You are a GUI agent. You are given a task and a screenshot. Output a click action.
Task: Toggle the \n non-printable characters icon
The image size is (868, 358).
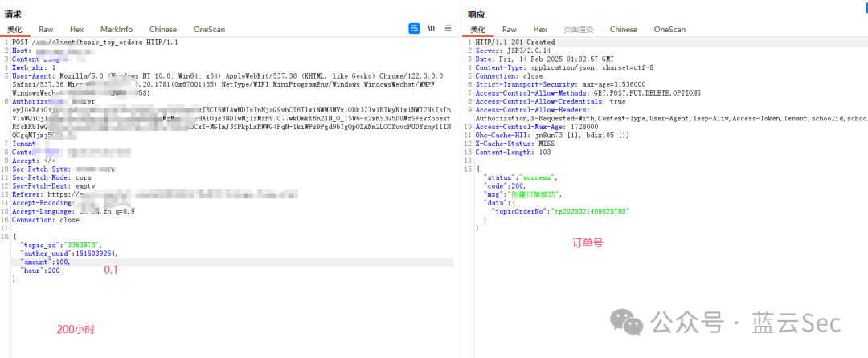click(x=432, y=29)
